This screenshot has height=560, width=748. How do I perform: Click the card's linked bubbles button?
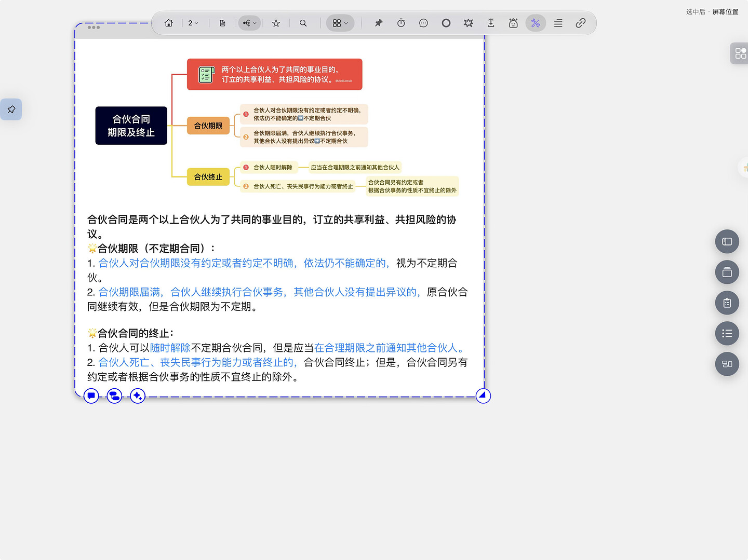114,396
